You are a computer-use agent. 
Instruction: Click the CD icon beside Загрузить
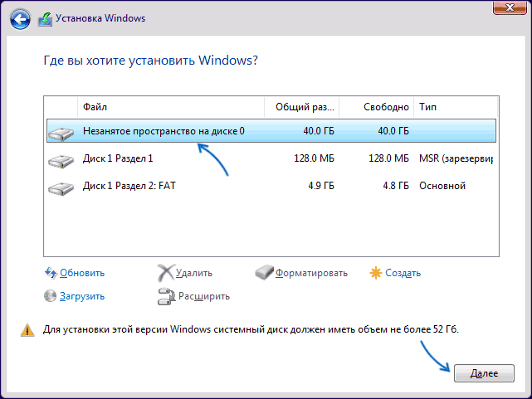51,296
